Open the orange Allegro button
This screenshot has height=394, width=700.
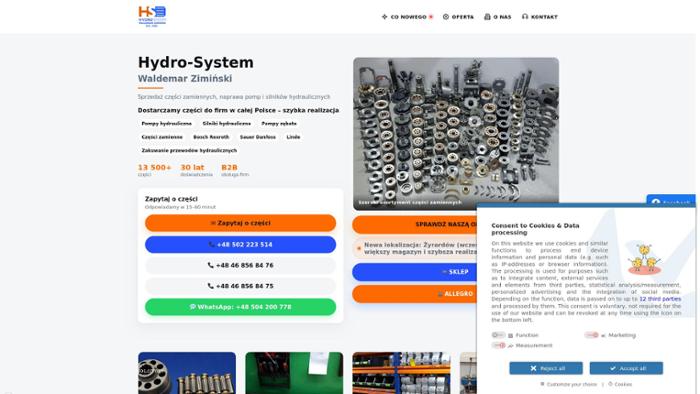click(414, 294)
